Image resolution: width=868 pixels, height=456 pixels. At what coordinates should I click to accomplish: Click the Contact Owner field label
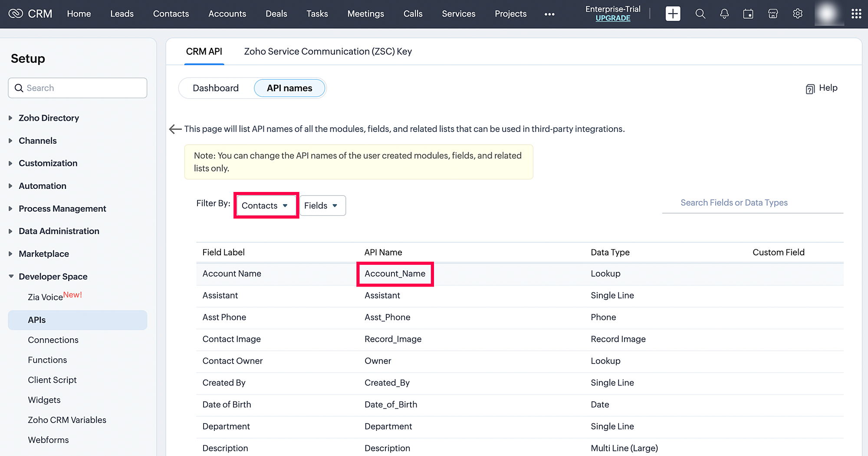coord(233,361)
